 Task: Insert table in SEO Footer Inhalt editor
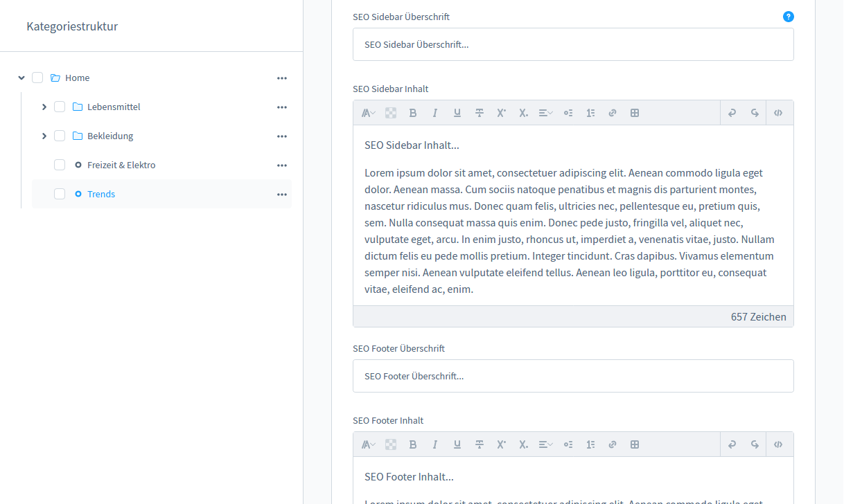635,444
